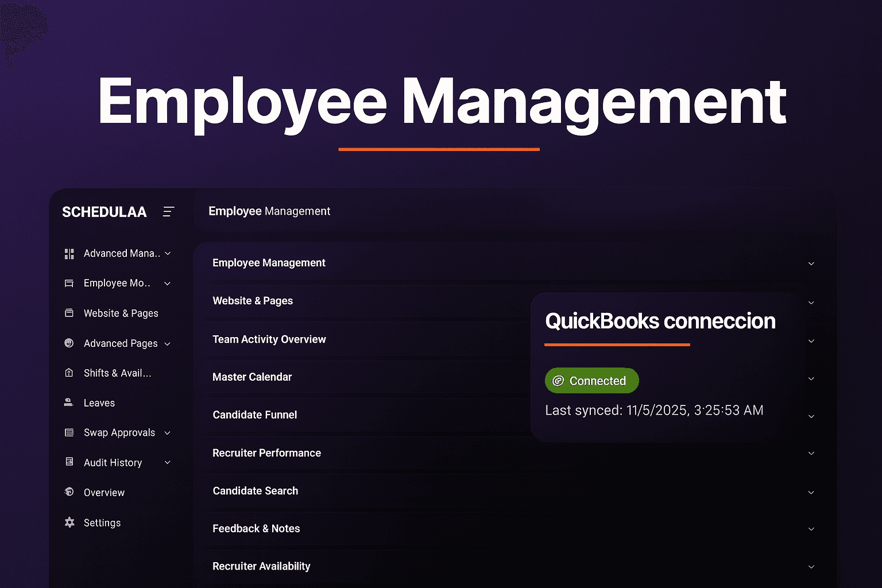Expand the Audit History sidebar chevron
Image resolution: width=882 pixels, height=588 pixels.
pyautogui.click(x=168, y=462)
